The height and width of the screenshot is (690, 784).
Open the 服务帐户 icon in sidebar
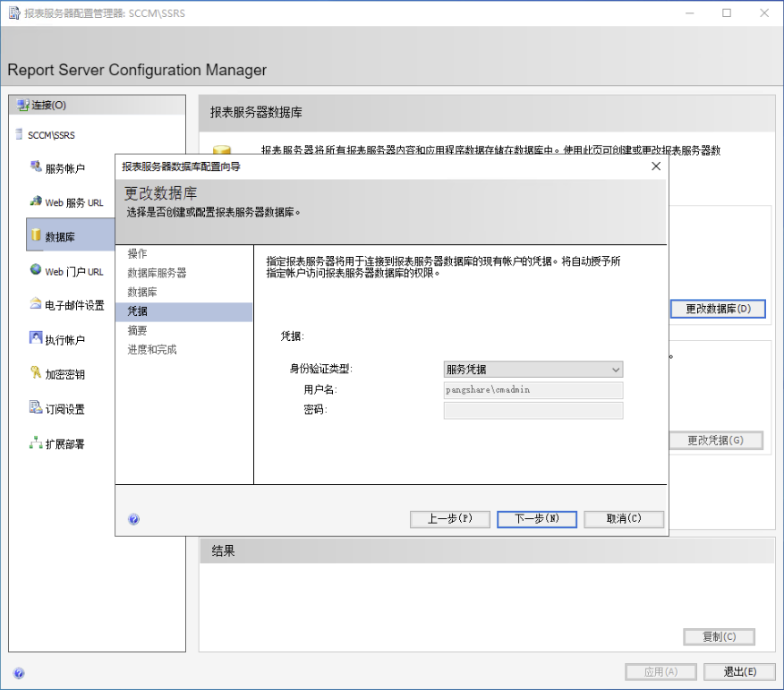click(x=36, y=166)
